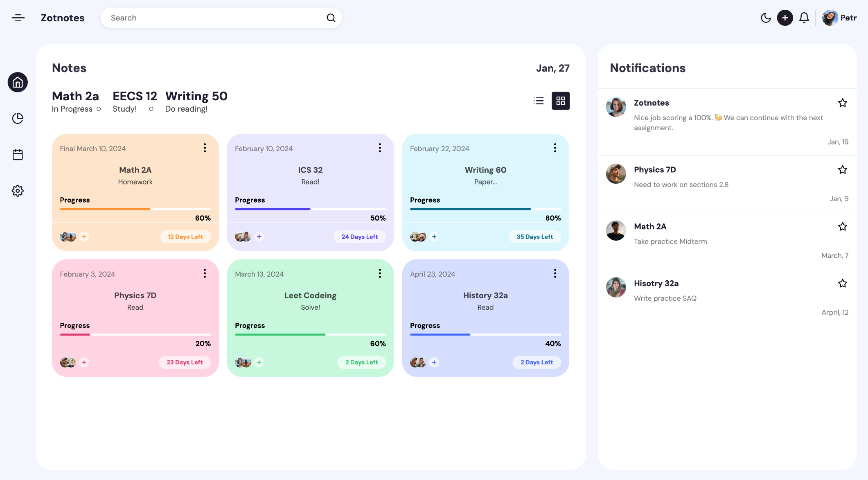Screen dimensions: 868x480
Task: Open the settings gear icon
Action: [x=18, y=191]
